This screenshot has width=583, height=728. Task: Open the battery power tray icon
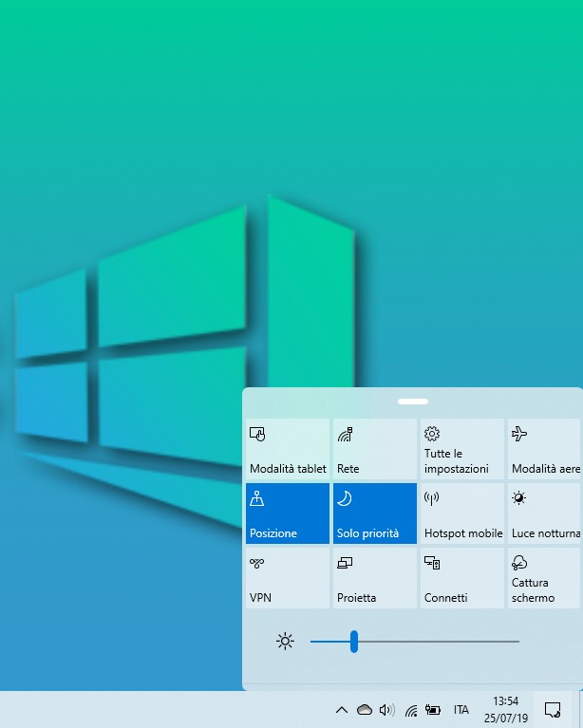tap(432, 709)
